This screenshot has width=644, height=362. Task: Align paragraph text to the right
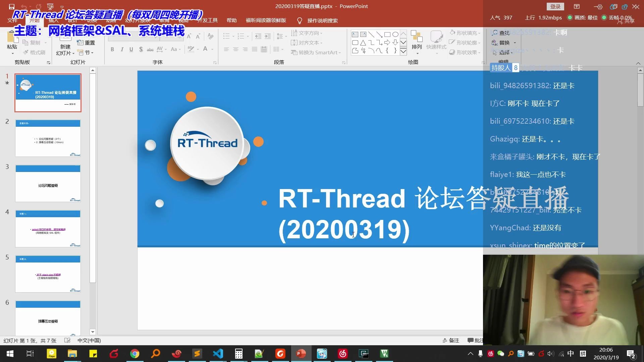[245, 49]
